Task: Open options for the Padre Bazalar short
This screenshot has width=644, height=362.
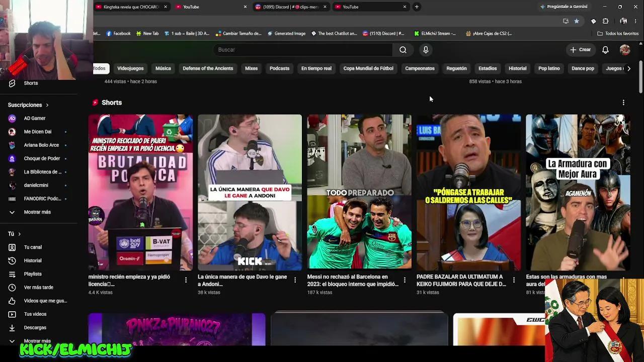Action: (514, 280)
